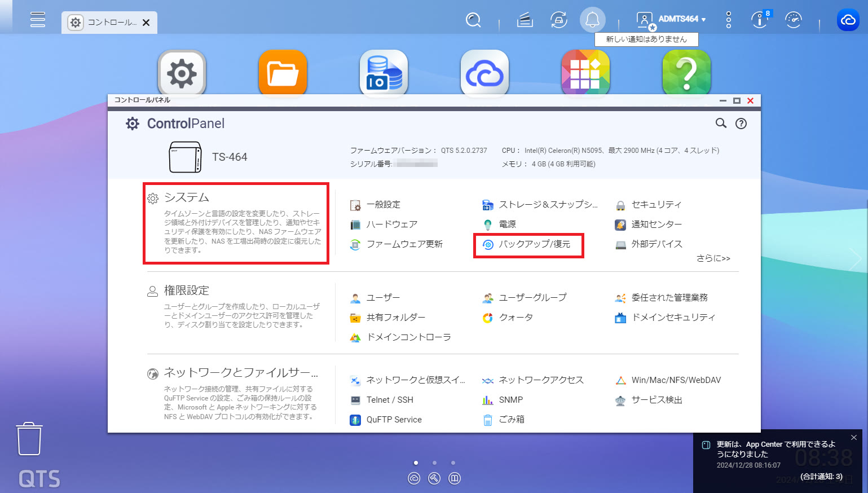
Task: Maximize the ControlPanel window
Action: 737,100
